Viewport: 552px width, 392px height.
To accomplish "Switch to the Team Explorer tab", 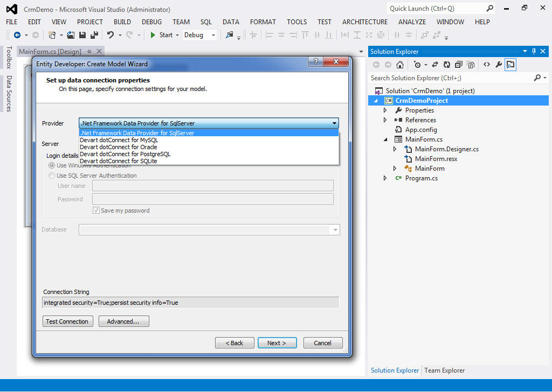I will [444, 370].
